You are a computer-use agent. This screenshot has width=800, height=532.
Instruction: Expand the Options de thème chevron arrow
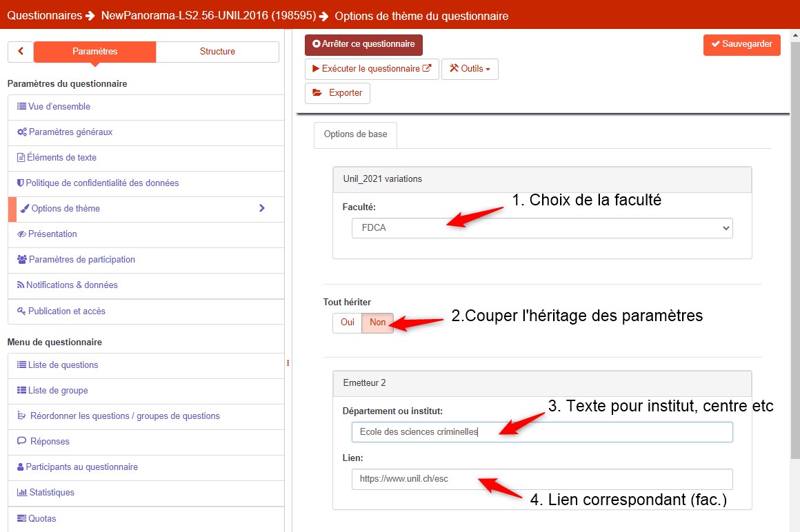click(261, 208)
